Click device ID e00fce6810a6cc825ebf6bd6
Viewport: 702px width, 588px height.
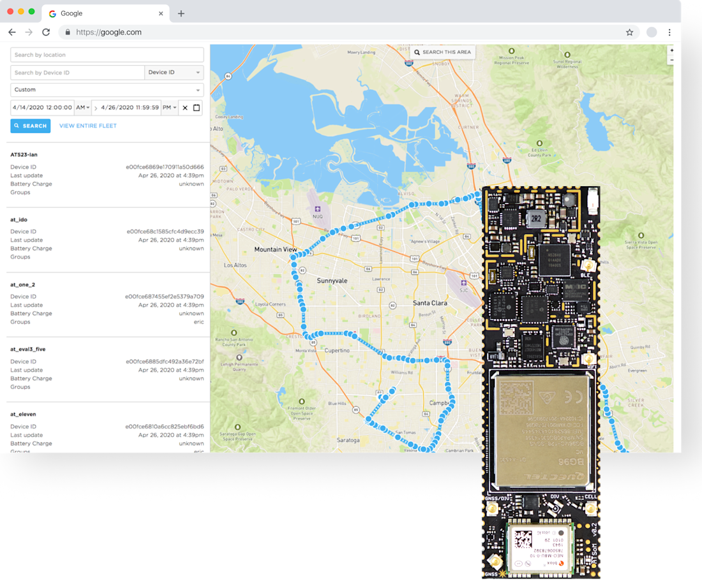164,427
